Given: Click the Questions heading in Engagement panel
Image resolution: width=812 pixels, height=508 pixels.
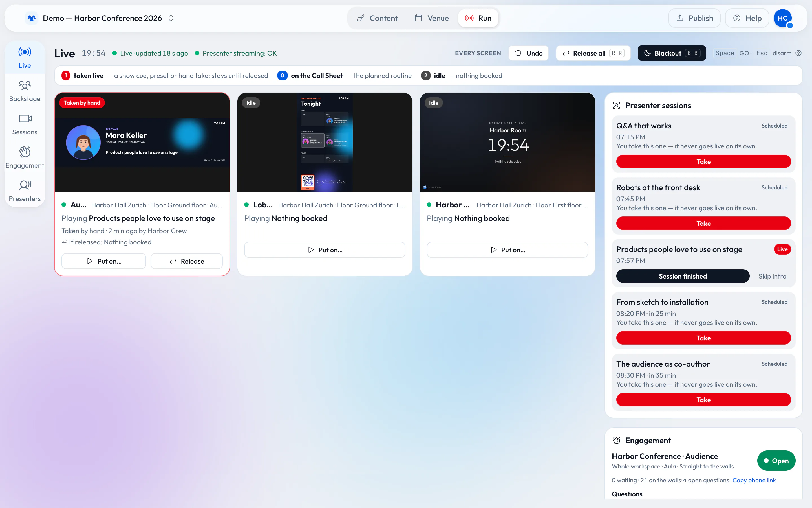Looking at the screenshot, I should tap(627, 494).
